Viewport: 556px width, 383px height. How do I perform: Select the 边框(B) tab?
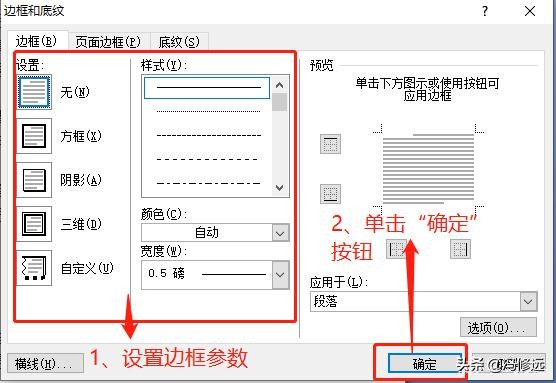(36, 41)
